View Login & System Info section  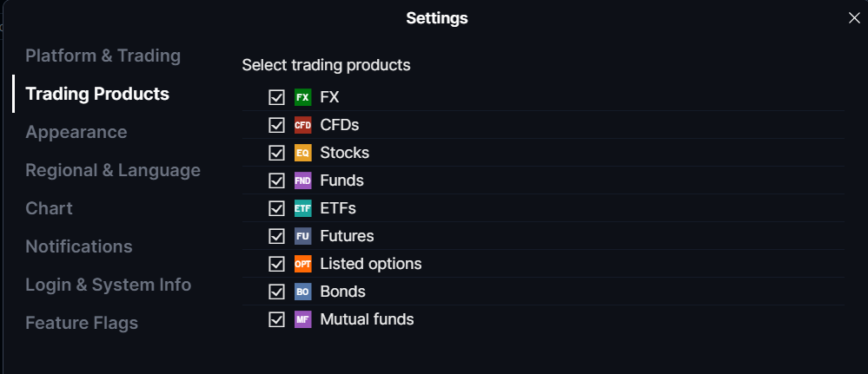point(109,285)
